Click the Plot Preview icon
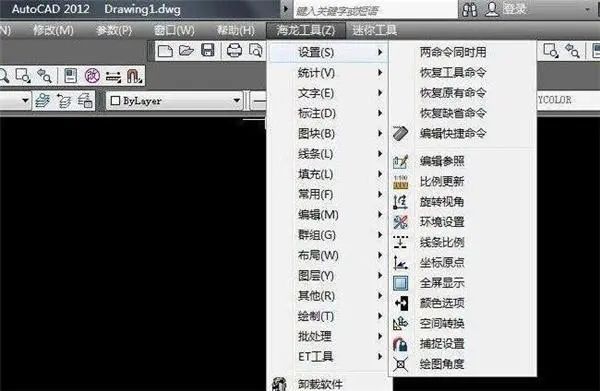The image size is (600, 391). (x=256, y=50)
